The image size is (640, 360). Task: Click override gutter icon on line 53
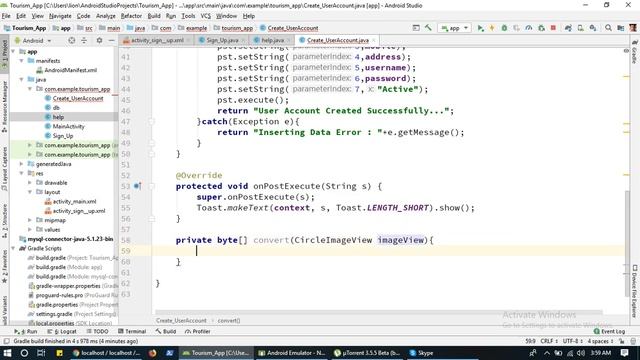pos(138,186)
